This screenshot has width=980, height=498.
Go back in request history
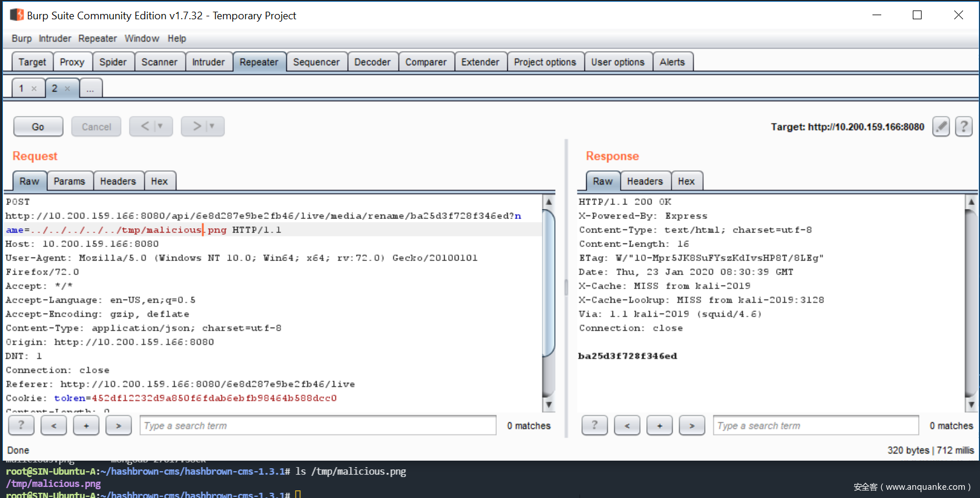151,126
